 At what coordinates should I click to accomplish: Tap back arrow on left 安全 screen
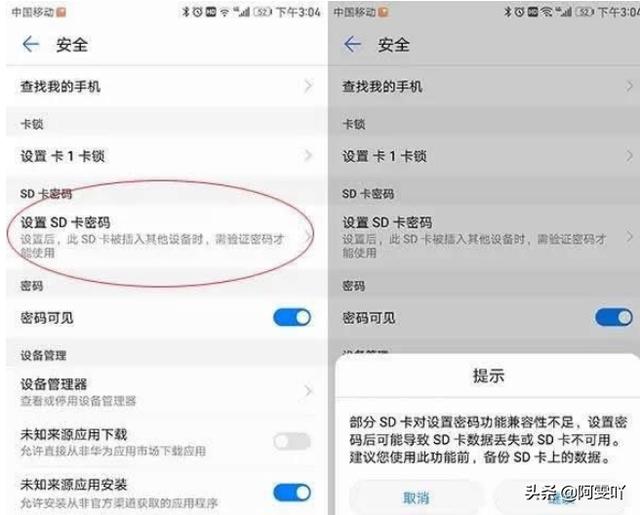31,44
